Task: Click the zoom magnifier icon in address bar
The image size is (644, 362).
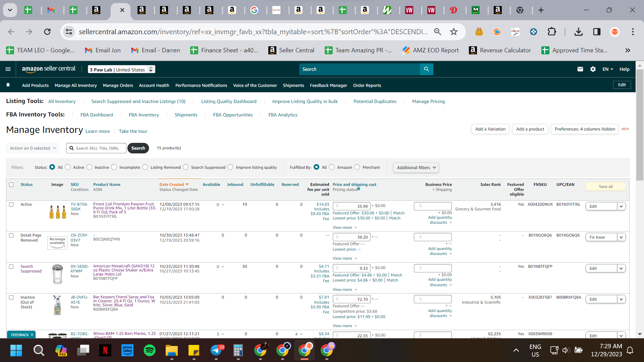Action: tap(437, 32)
